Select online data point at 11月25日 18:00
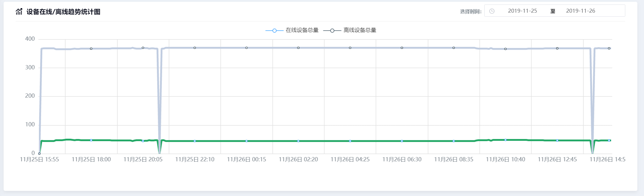The height and width of the screenshot is (196, 644). coord(91,140)
